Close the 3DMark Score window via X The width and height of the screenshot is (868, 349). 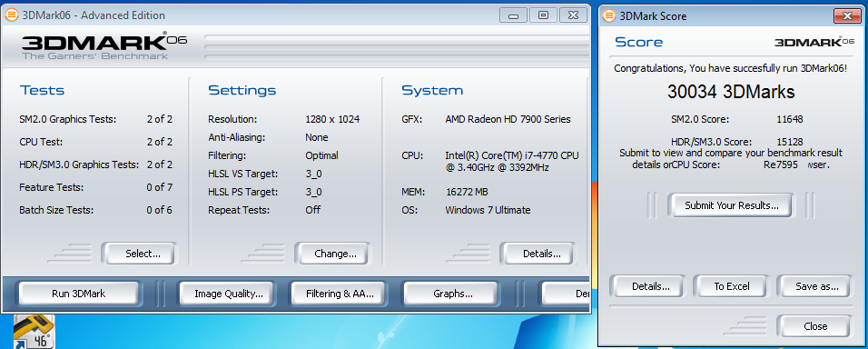(x=847, y=16)
